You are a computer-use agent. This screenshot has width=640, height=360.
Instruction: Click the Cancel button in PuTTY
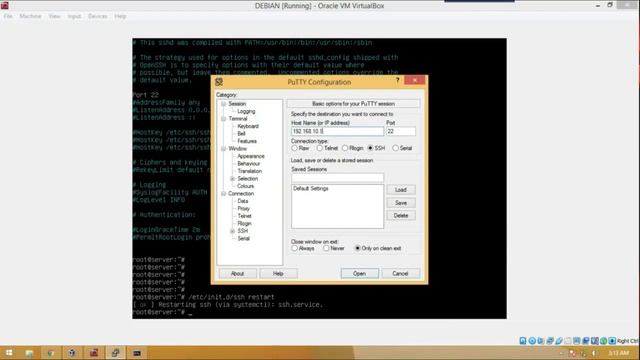click(x=400, y=273)
